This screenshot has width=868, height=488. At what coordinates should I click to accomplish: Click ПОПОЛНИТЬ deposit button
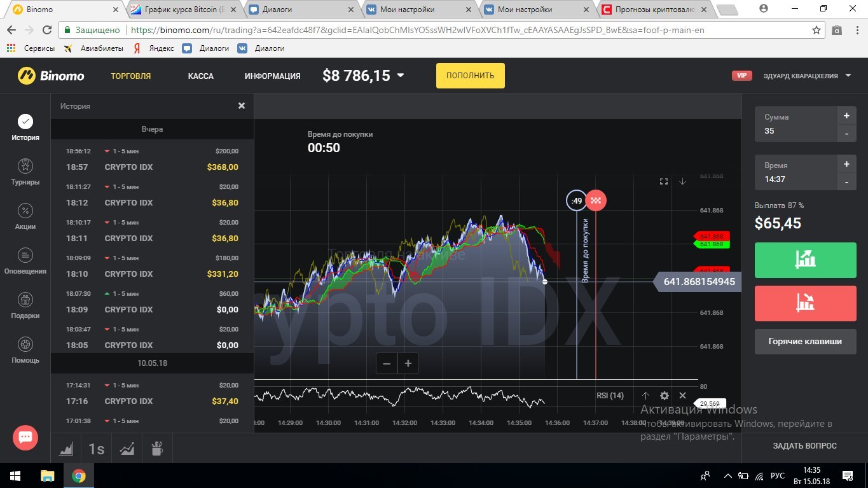tap(470, 76)
